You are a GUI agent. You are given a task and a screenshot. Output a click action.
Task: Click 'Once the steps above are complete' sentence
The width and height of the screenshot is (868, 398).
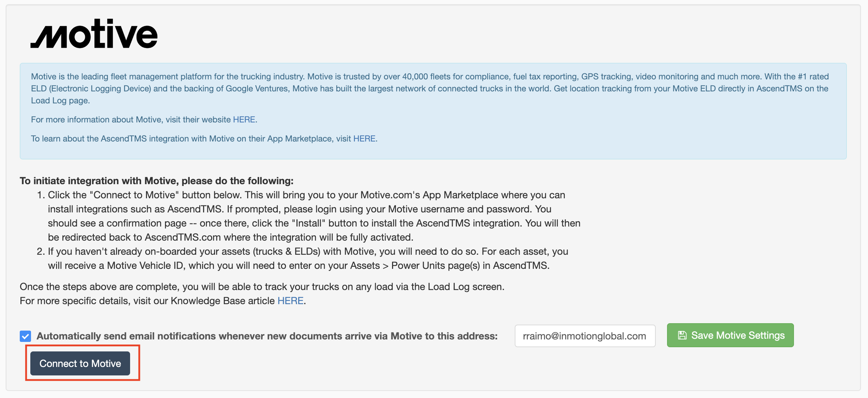click(262, 287)
